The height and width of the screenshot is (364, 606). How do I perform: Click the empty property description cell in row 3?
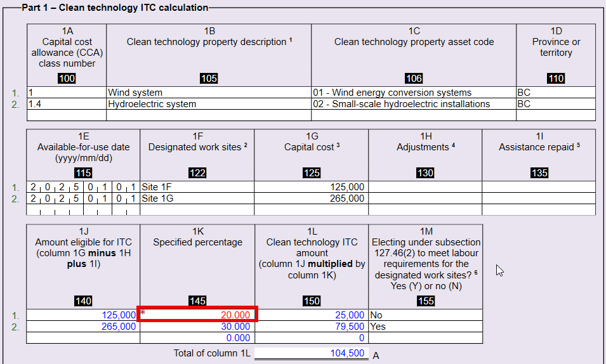pyautogui.click(x=209, y=115)
